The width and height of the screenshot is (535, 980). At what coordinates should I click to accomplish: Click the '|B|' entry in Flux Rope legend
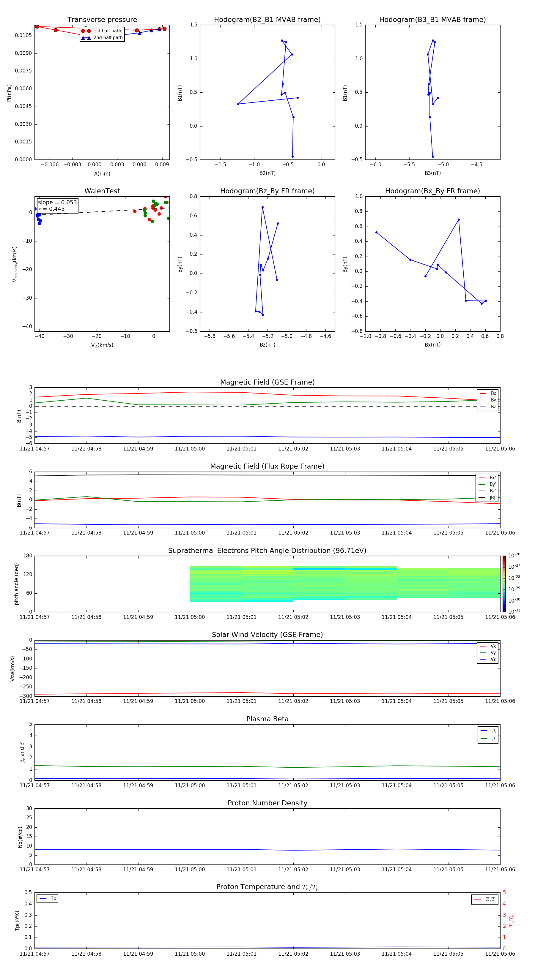click(x=487, y=498)
